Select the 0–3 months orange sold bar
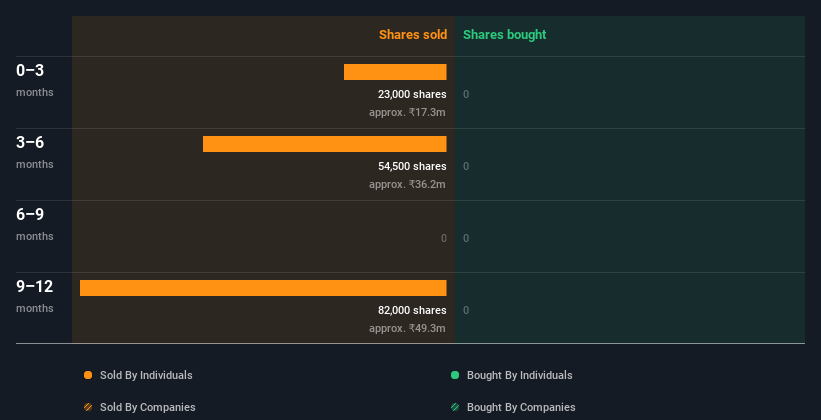 pos(395,72)
